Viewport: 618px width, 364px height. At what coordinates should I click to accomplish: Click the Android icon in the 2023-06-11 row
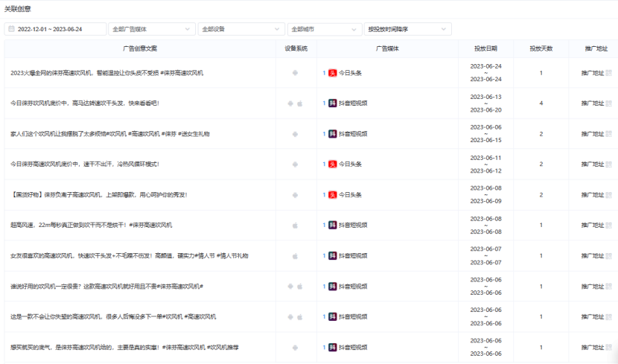[x=295, y=165]
